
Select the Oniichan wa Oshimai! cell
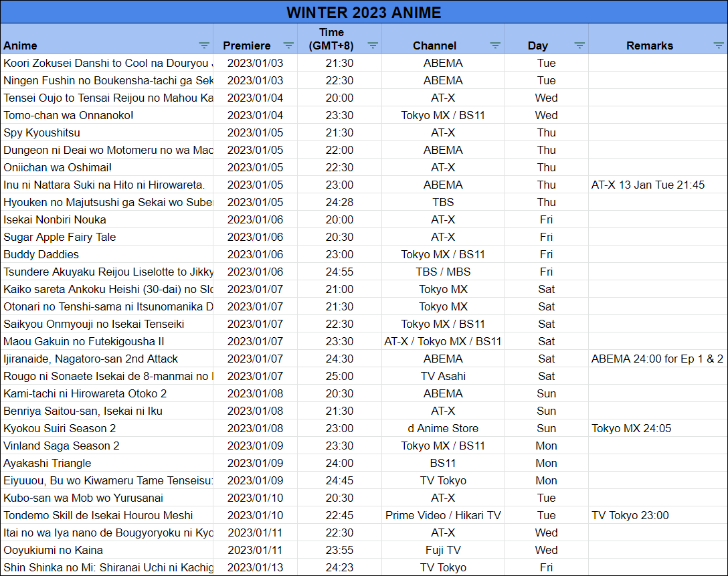[107, 167]
